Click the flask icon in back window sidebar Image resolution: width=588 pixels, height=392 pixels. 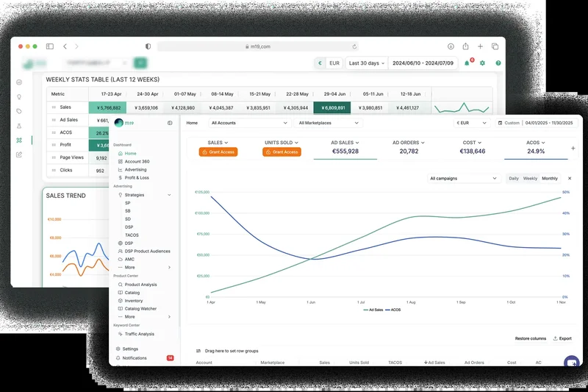19,126
